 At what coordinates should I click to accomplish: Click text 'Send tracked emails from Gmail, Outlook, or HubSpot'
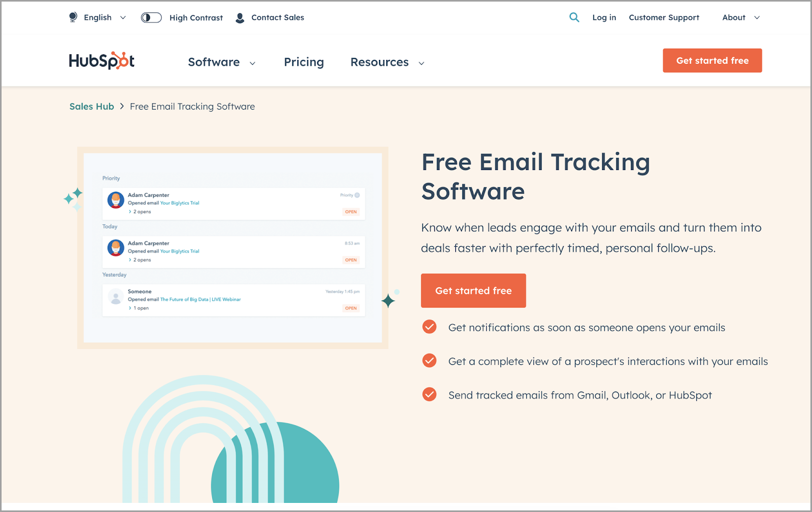pos(580,395)
